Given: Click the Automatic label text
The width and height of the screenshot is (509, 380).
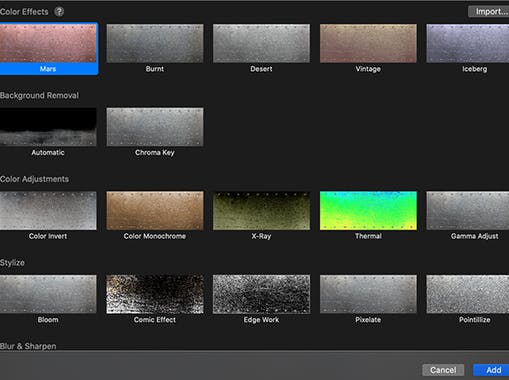Looking at the screenshot, I should coord(48,153).
